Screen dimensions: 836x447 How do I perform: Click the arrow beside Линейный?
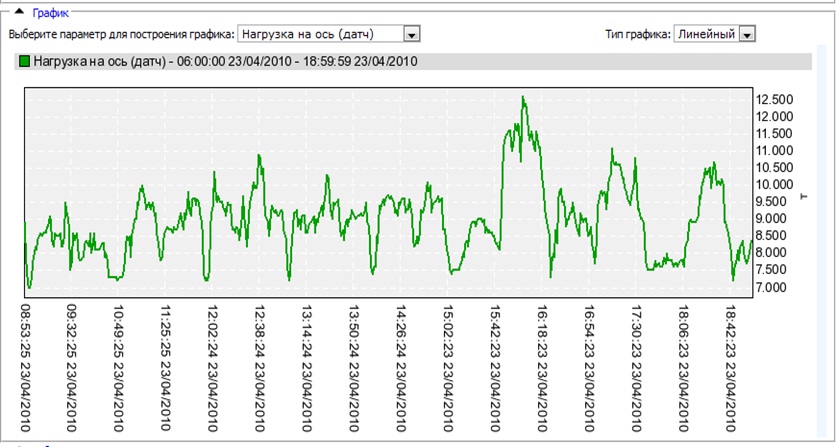click(x=747, y=35)
